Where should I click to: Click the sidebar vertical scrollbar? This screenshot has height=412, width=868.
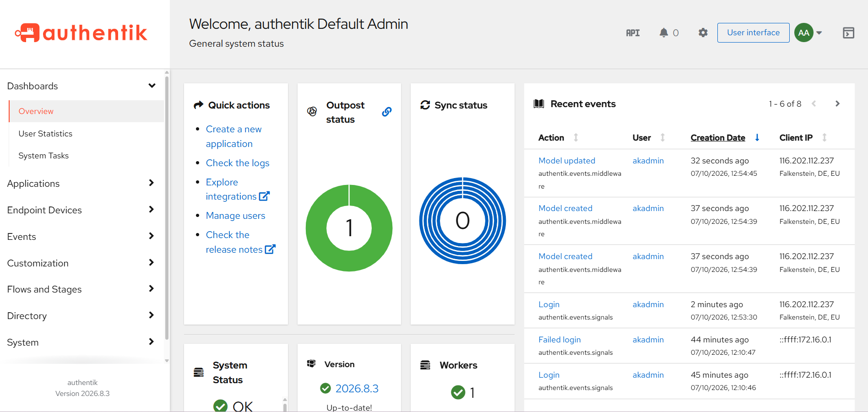[167, 208]
